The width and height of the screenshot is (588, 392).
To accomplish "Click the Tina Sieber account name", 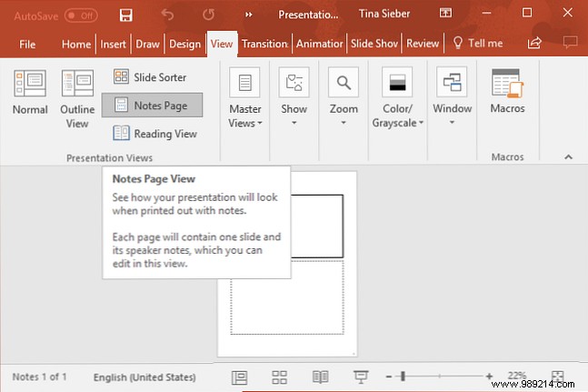I will pyautogui.click(x=384, y=14).
